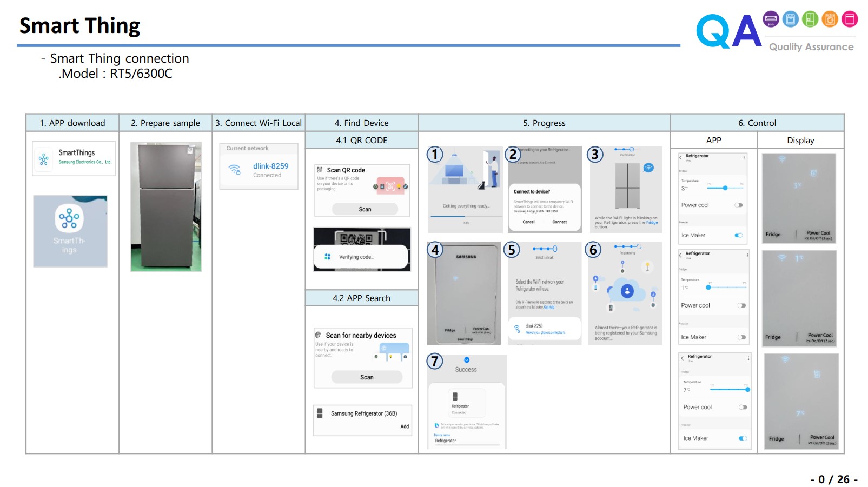Click the 'Getting everything ready' progress bar

[x=466, y=217]
